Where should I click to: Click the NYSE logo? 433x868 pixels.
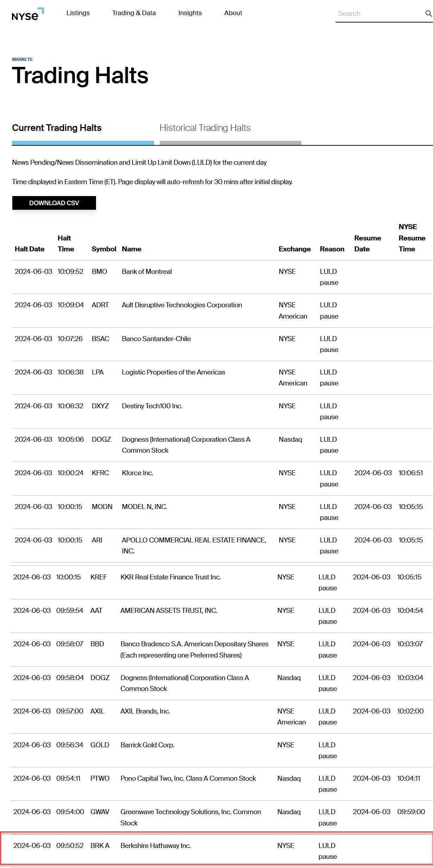tap(28, 14)
